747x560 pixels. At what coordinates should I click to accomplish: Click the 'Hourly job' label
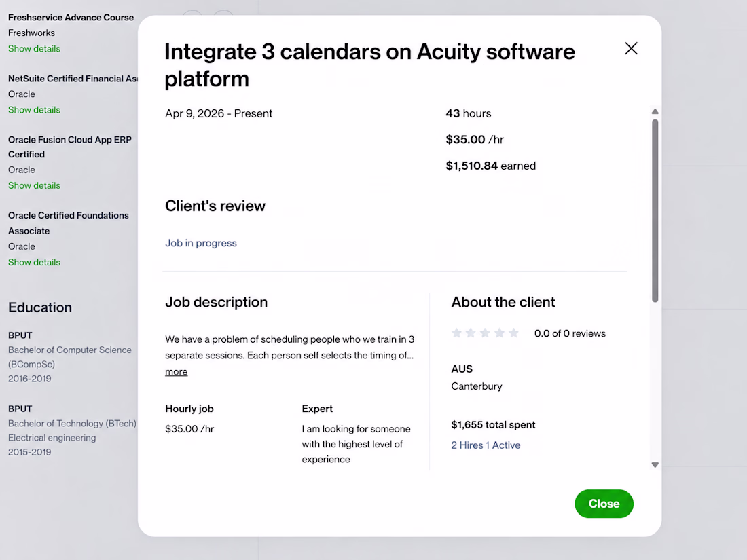coord(189,409)
